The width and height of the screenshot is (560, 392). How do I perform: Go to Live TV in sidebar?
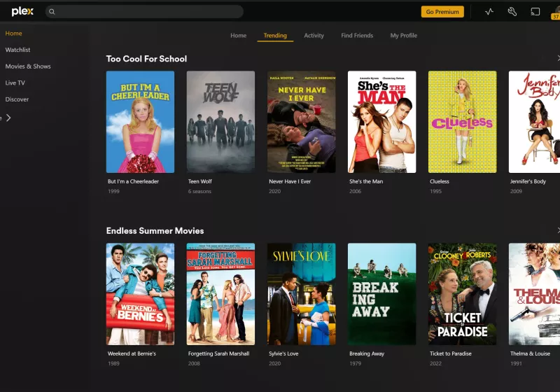coord(15,83)
